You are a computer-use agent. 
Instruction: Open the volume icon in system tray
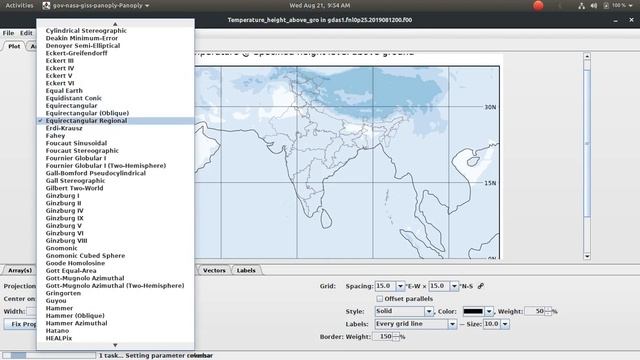point(593,6)
